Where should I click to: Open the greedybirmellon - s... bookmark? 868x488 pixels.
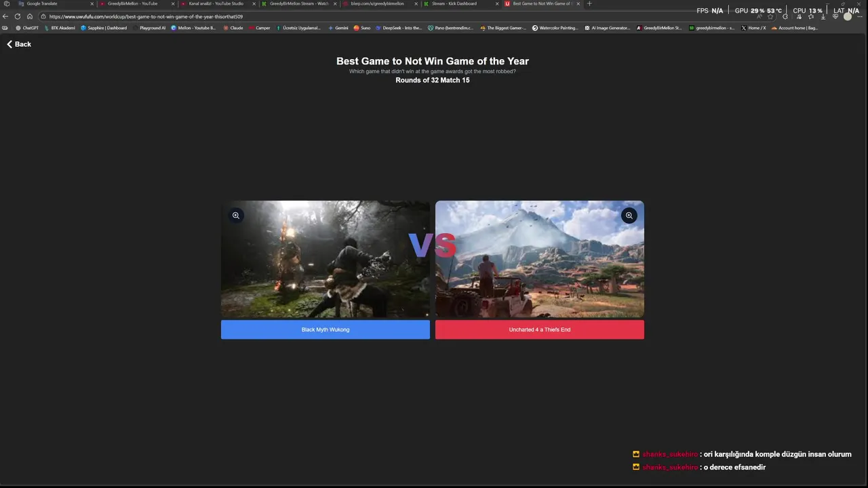point(712,28)
